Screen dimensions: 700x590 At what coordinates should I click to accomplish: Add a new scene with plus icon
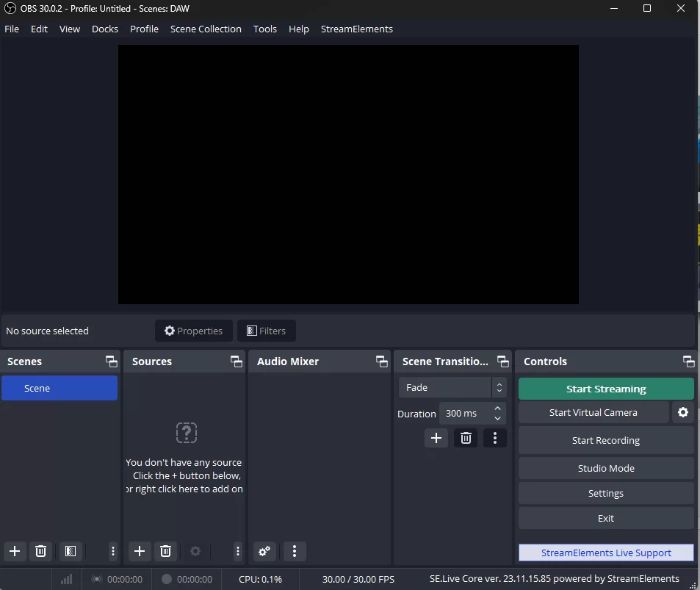coord(15,551)
